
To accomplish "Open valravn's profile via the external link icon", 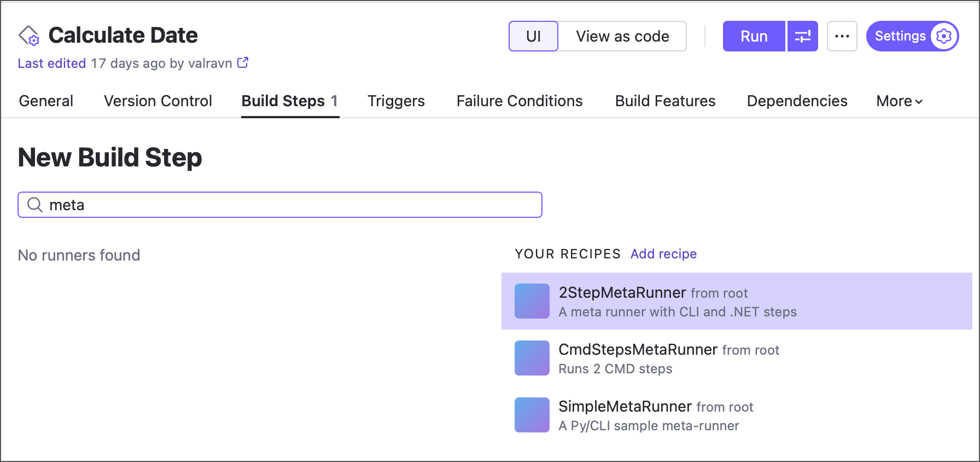I will click(x=242, y=62).
